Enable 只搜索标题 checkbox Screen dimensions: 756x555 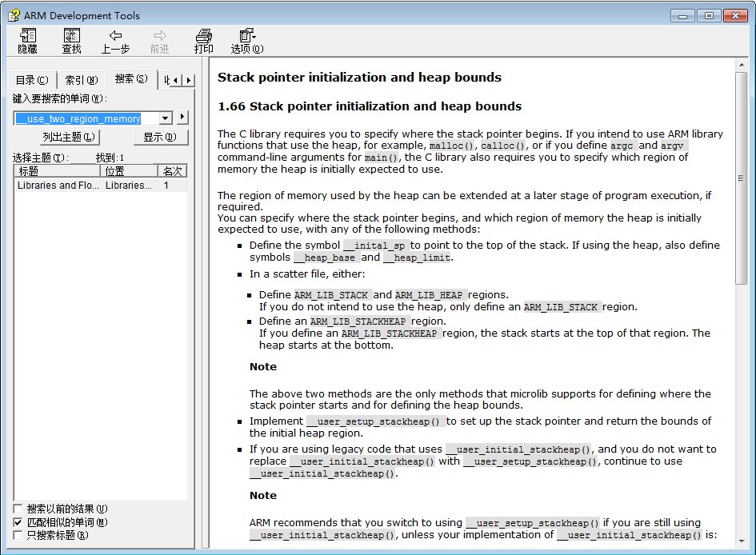(18, 535)
